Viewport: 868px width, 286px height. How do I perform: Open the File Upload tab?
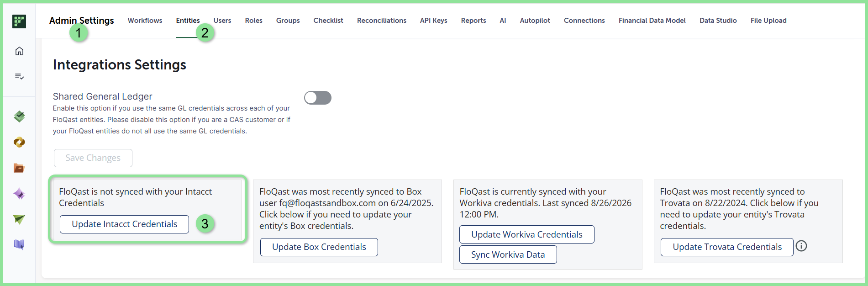[768, 21]
